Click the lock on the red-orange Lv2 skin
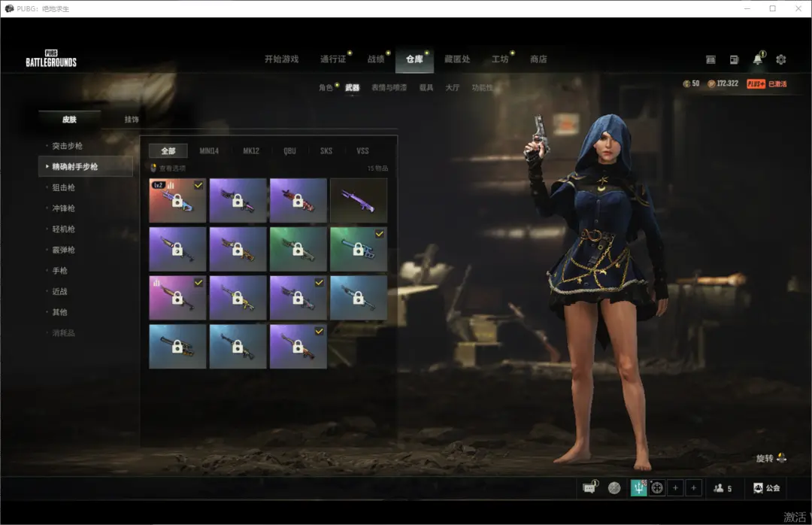Viewport: 812px width, 525px height. pos(177,201)
